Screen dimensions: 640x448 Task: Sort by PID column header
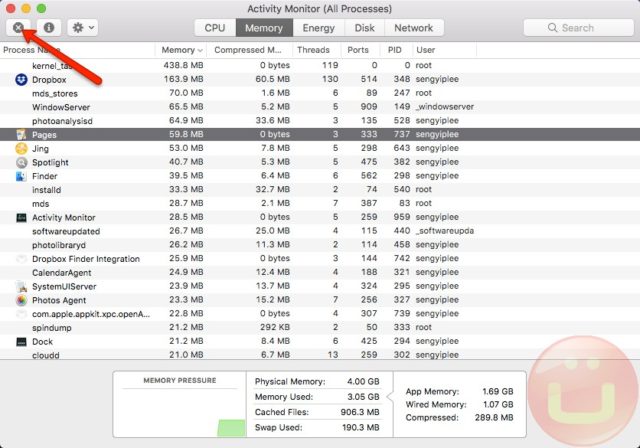(395, 50)
